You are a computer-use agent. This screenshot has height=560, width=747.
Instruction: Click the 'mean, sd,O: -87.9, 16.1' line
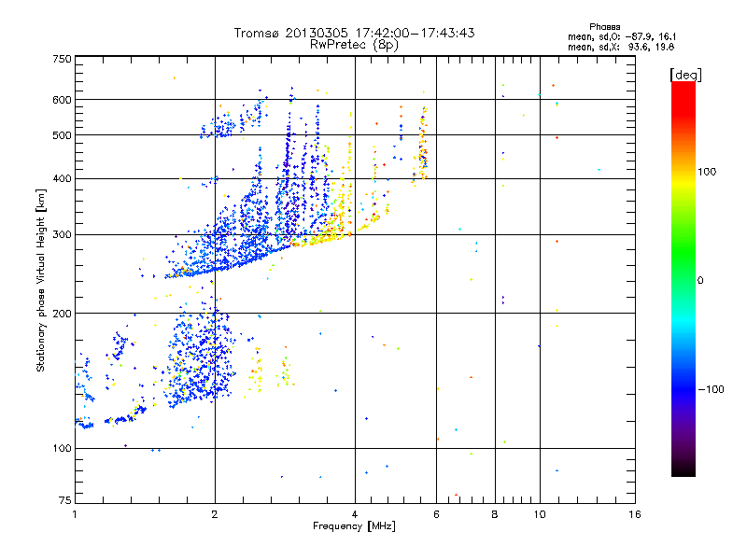pos(622,36)
